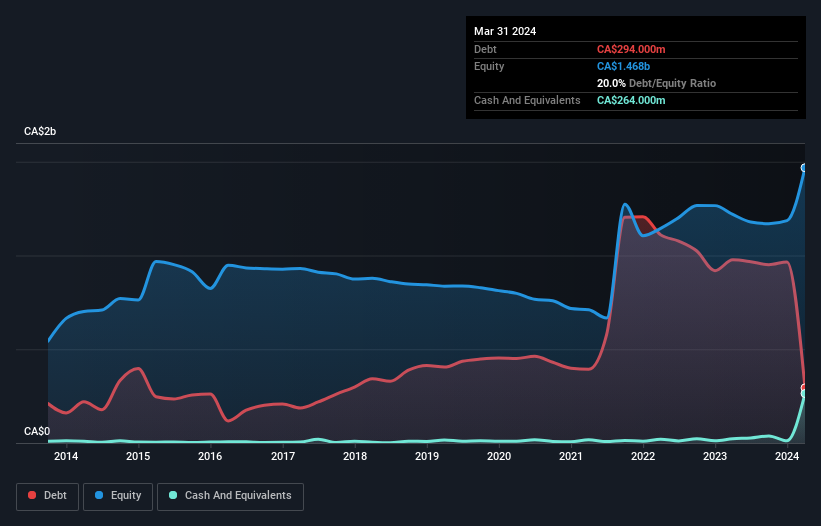Click the Mar 31 2024 tooltip date

point(505,31)
